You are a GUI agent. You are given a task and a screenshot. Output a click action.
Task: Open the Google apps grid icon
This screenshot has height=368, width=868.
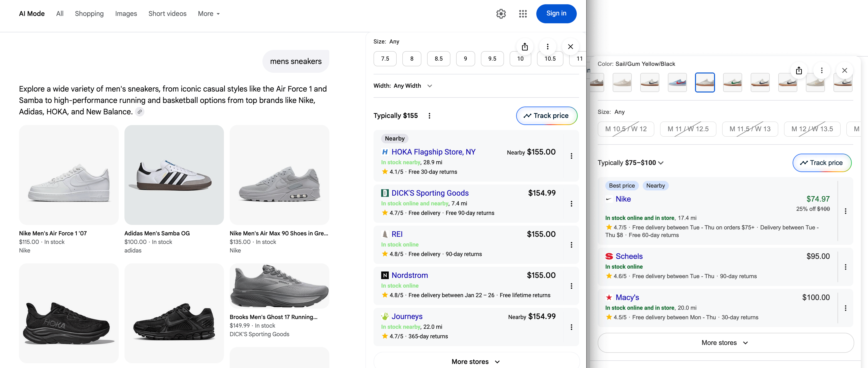tap(523, 14)
